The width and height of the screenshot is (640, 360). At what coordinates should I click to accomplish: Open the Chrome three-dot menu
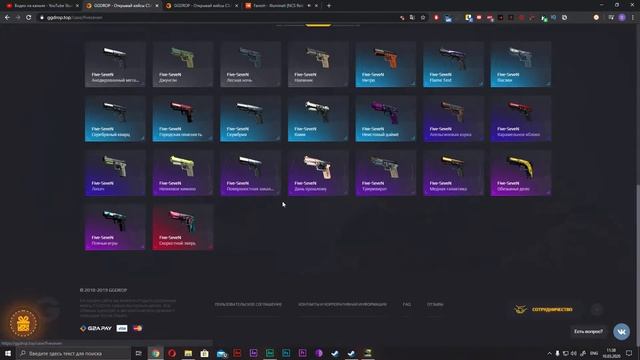click(633, 18)
